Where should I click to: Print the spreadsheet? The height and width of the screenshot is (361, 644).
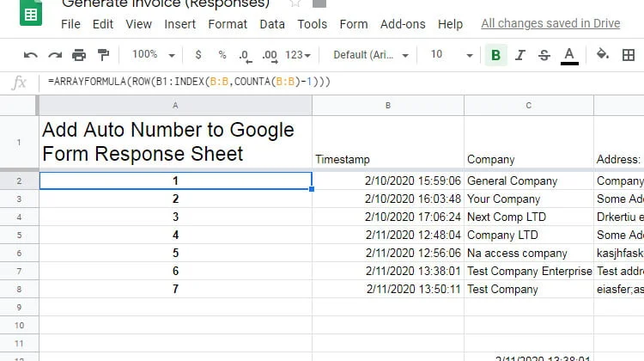coord(79,55)
